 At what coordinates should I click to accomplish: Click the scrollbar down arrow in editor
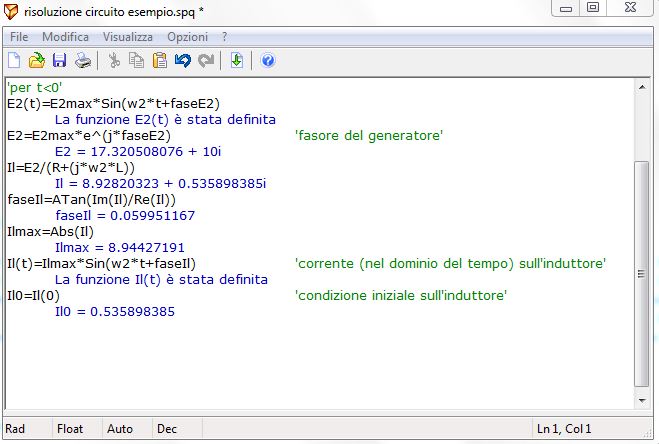tap(644, 399)
